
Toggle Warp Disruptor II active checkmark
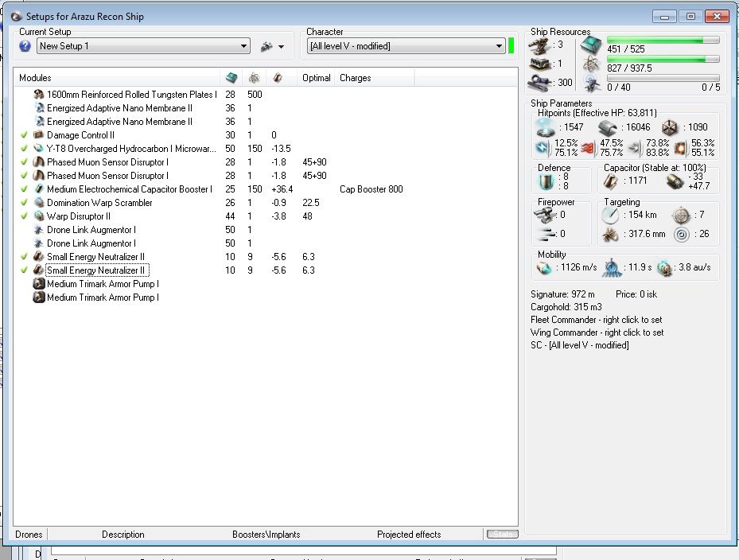[25, 216]
